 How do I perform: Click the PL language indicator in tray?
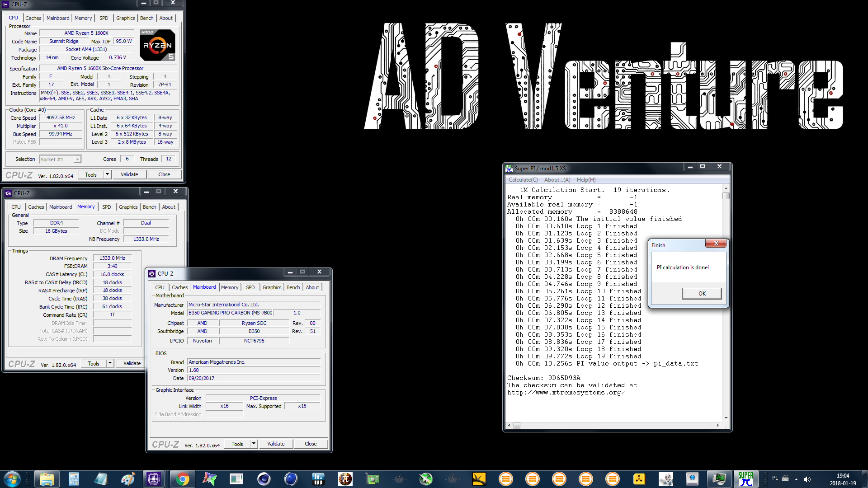coord(775,478)
